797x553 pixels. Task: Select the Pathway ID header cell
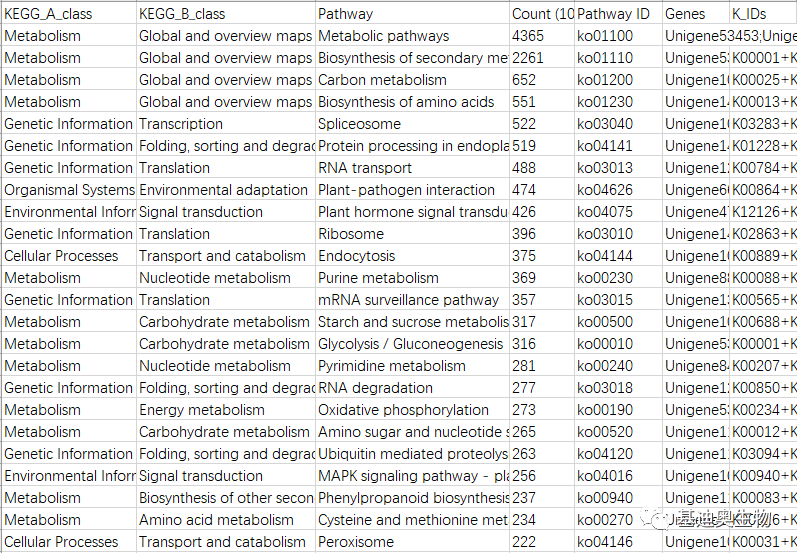pyautogui.click(x=619, y=14)
